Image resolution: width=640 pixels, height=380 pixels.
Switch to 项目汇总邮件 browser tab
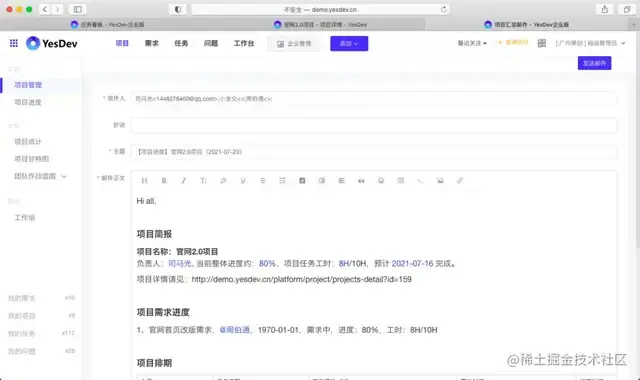point(527,24)
